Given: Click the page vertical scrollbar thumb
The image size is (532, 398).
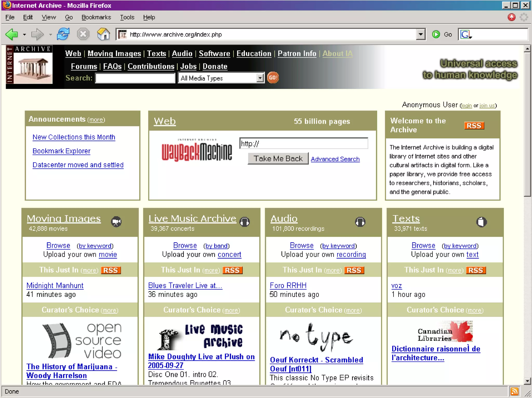Looking at the screenshot, I should coord(527,125).
